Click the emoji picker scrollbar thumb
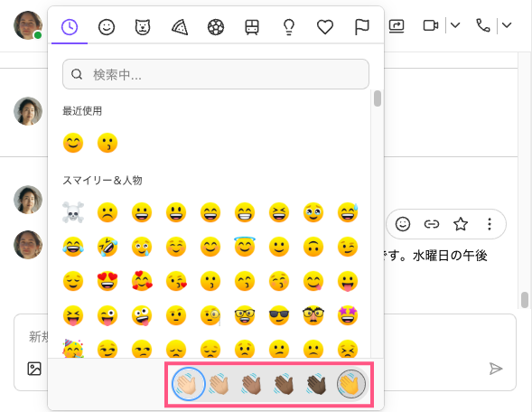 pos(378,98)
